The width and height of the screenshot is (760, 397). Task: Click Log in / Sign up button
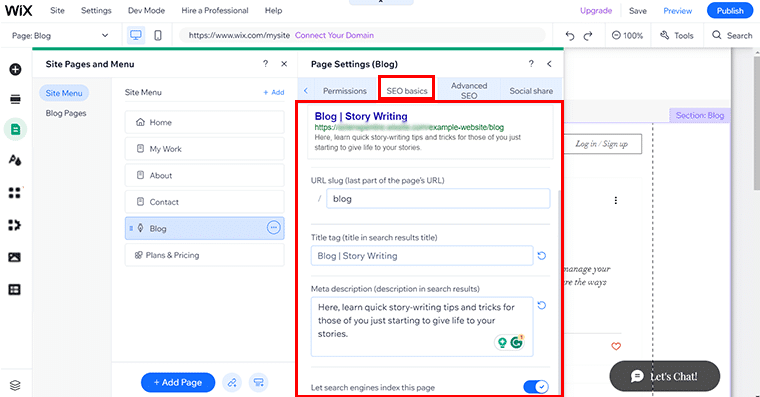pos(602,144)
